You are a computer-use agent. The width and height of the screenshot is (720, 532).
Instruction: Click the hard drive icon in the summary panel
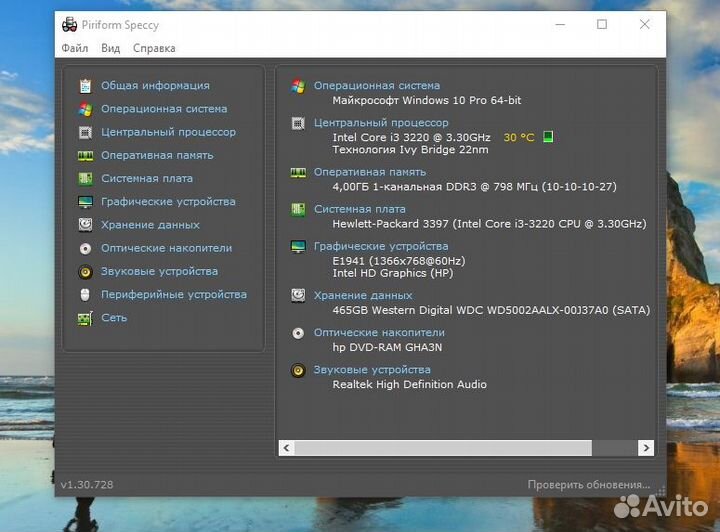click(x=298, y=296)
